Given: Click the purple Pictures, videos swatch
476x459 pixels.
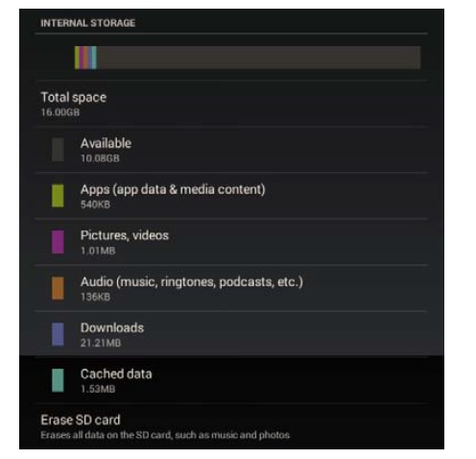Looking at the screenshot, I should [x=58, y=242].
